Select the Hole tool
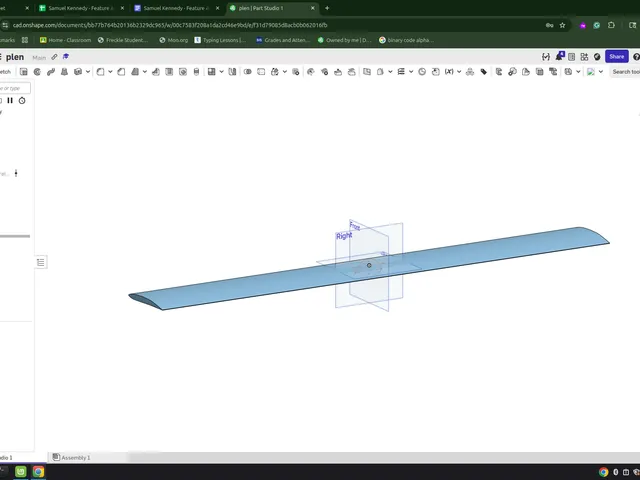This screenshot has width=640, height=480. [x=183, y=72]
